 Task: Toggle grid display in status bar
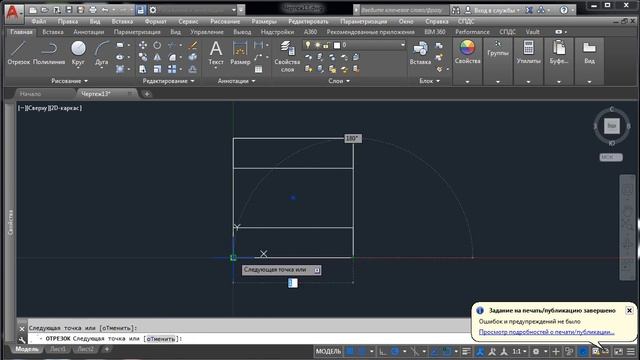click(350, 351)
